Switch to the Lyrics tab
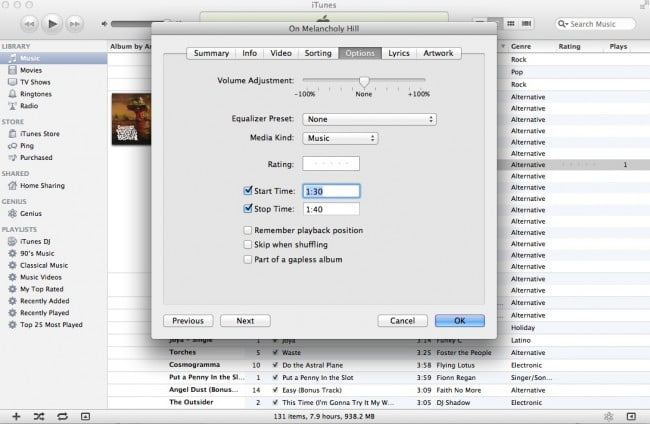This screenshot has width=650, height=424. click(x=399, y=53)
